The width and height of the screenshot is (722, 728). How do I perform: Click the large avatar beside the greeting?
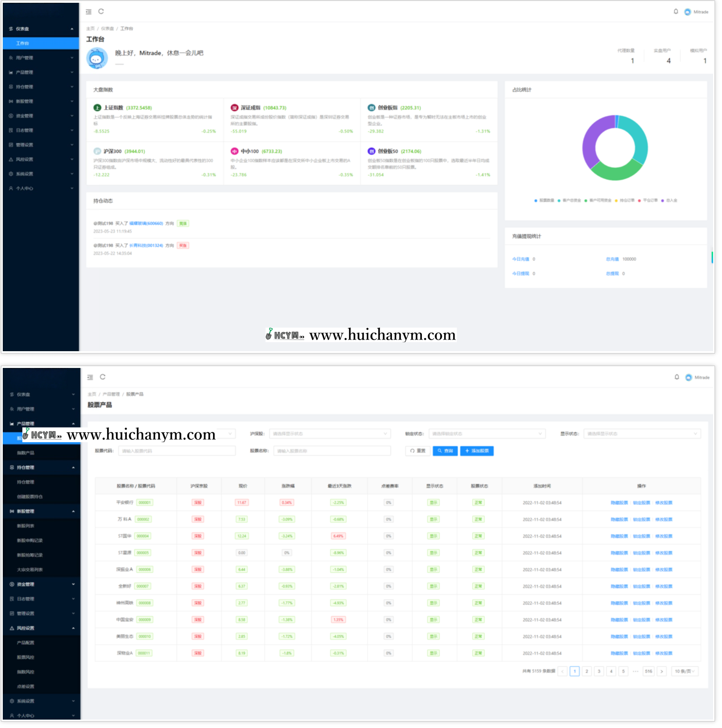[x=97, y=59]
